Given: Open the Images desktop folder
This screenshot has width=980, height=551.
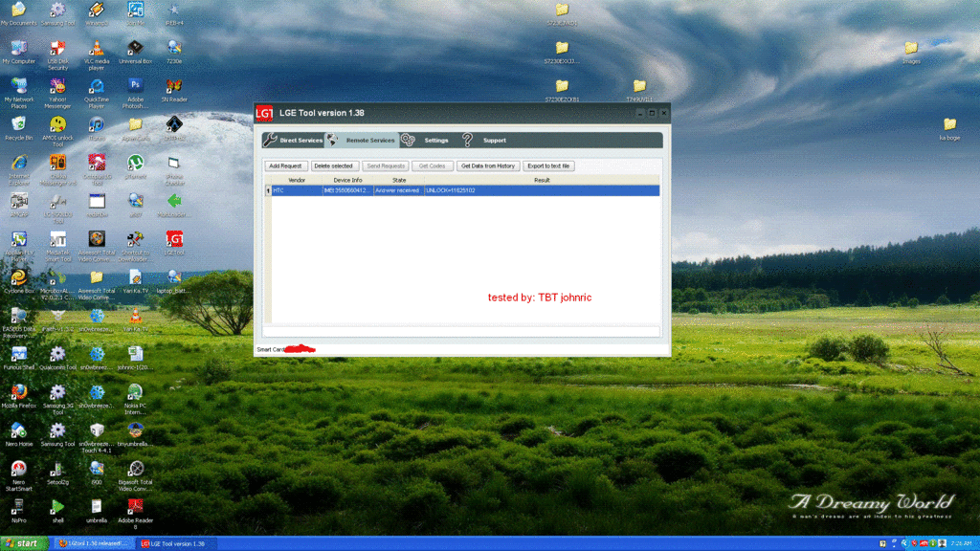Looking at the screenshot, I should pyautogui.click(x=911, y=53).
